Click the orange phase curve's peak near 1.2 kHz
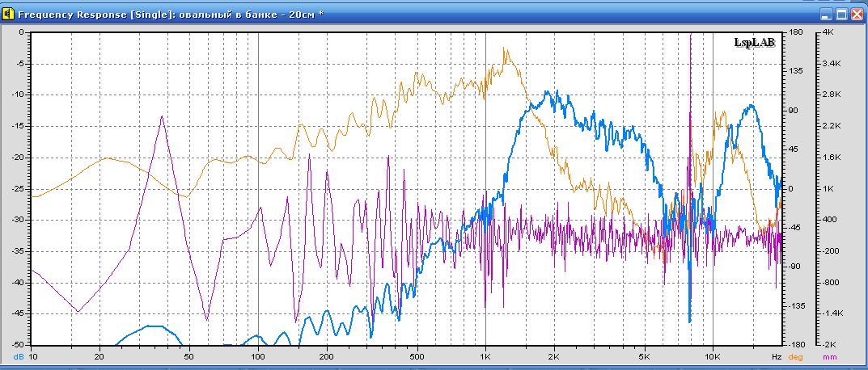 tap(504, 48)
